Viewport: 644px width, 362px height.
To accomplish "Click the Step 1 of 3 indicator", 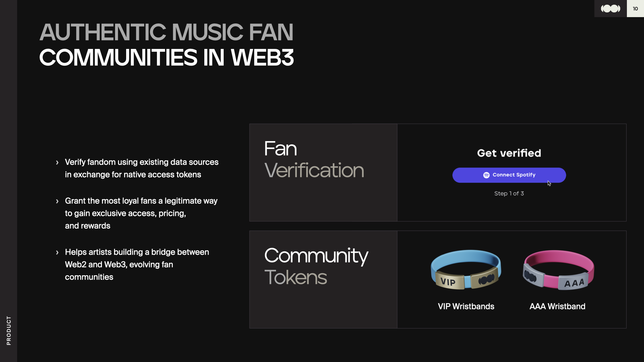I will point(509,193).
